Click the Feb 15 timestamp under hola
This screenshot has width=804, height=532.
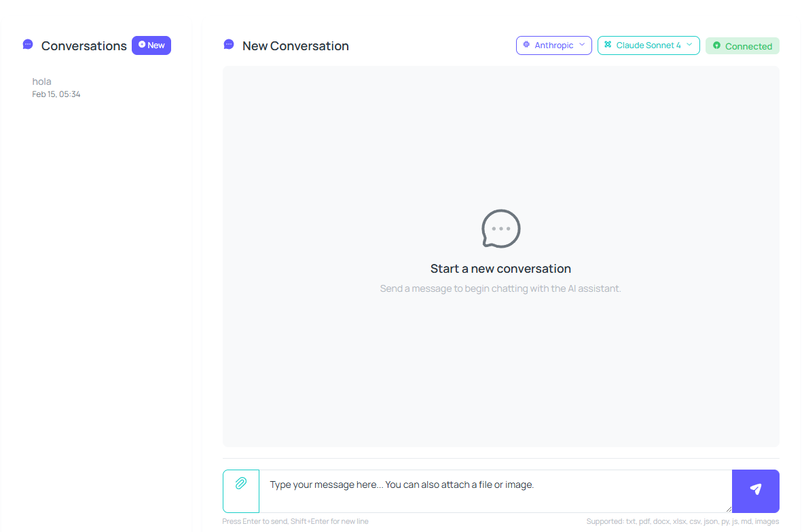pos(56,94)
